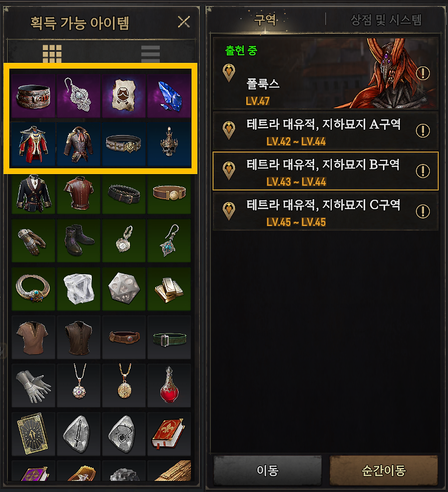Screen dimensions: 448x492
Task: Click the silver earring in purple row
Action: tap(78, 96)
